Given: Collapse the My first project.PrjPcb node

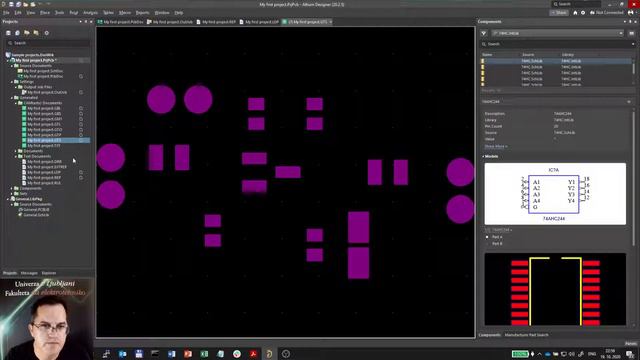Looking at the screenshot, I should (x=8, y=60).
